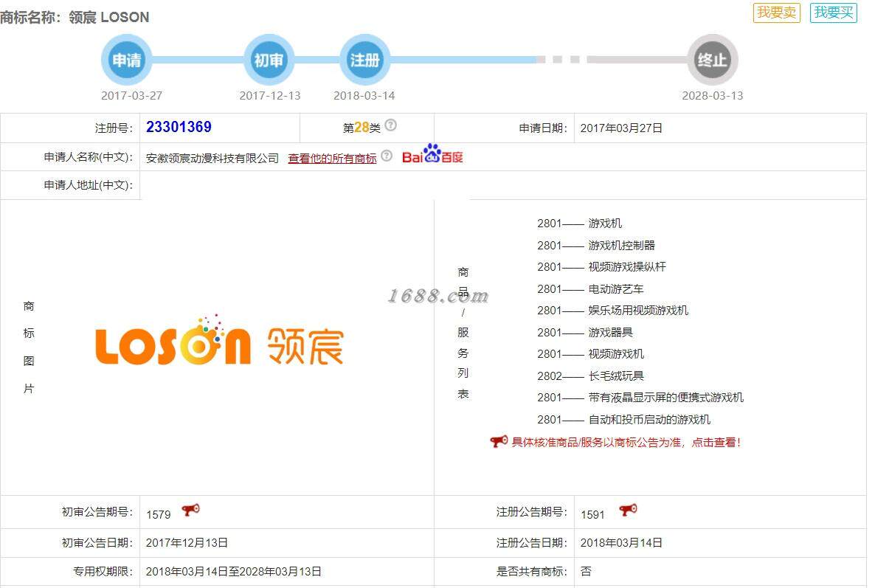Select goods item 游戏机控制器

[622, 246]
